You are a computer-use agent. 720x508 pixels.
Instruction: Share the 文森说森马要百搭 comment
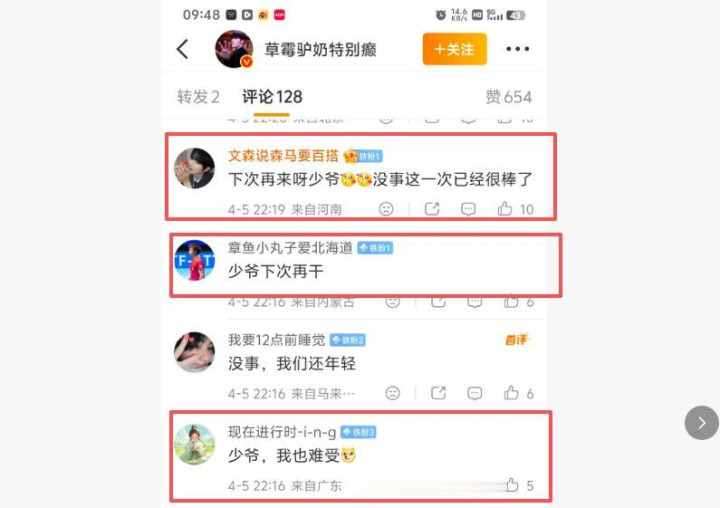point(432,209)
